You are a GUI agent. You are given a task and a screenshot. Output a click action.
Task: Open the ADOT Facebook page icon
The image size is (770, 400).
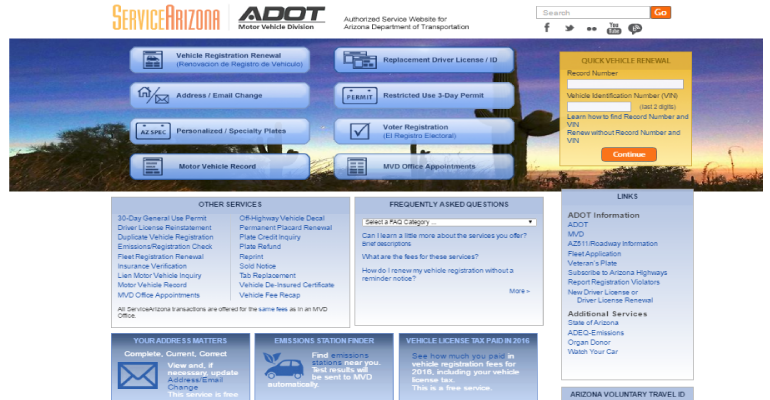coord(547,28)
